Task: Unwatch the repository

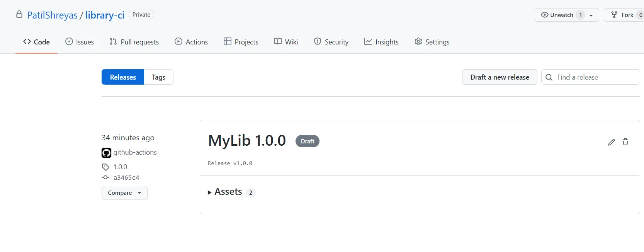Action: tap(557, 15)
